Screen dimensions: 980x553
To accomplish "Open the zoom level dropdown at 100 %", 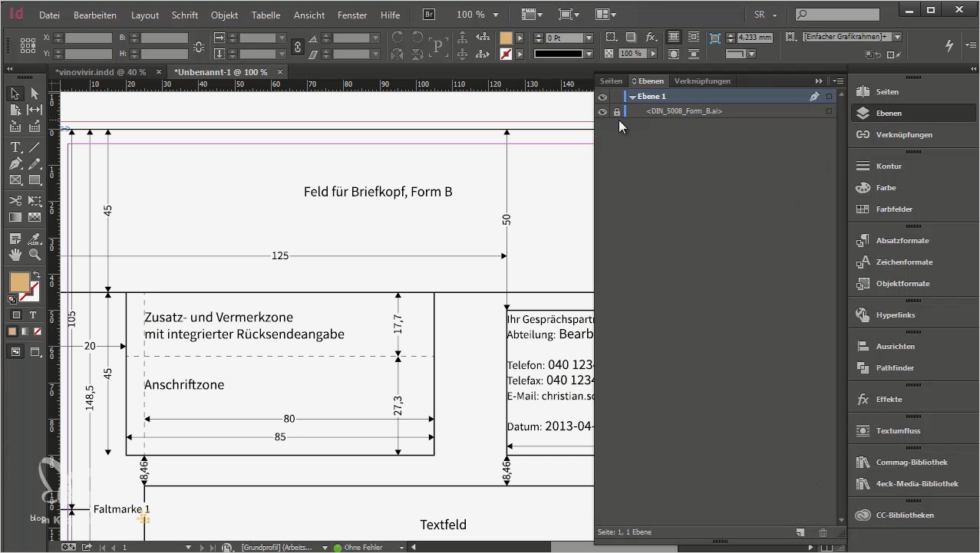I will 496,15.
